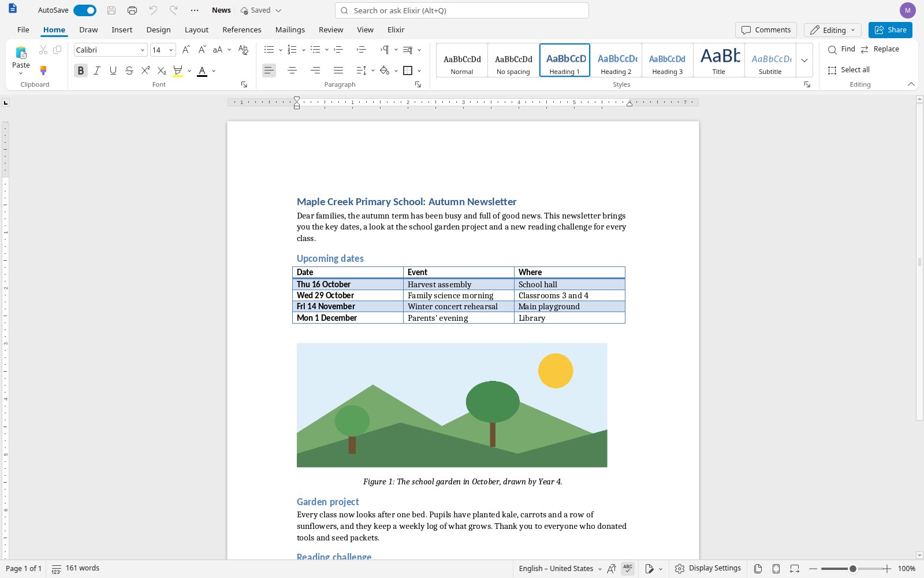The image size is (924, 578).
Task: Turn off the AutoSave switch
Action: (85, 10)
